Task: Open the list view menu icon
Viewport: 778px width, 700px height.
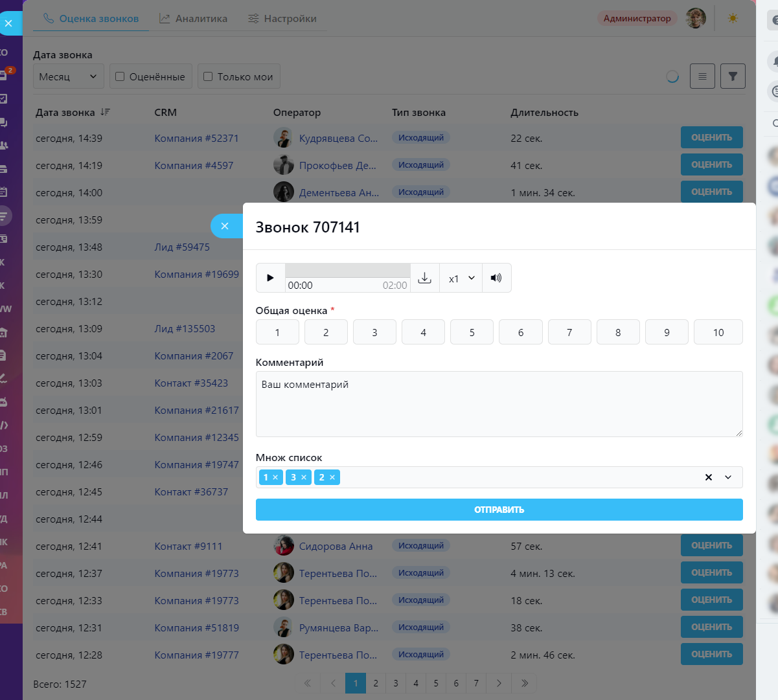Action: [x=702, y=76]
